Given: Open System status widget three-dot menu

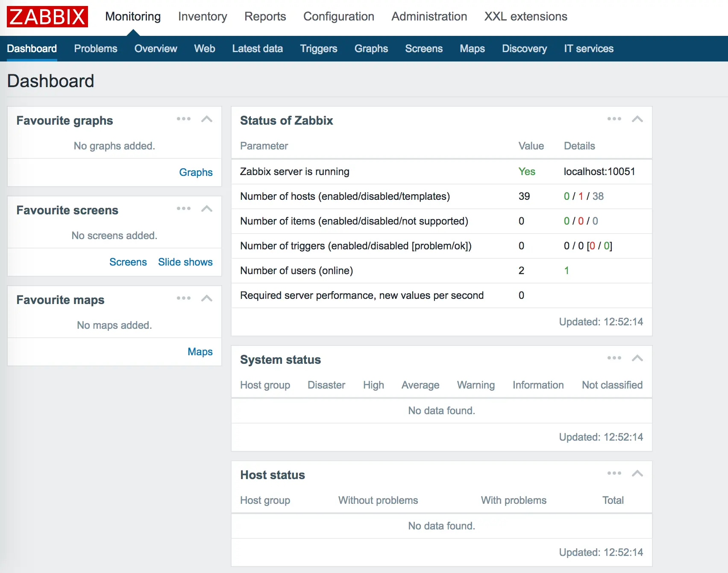Looking at the screenshot, I should coord(614,358).
